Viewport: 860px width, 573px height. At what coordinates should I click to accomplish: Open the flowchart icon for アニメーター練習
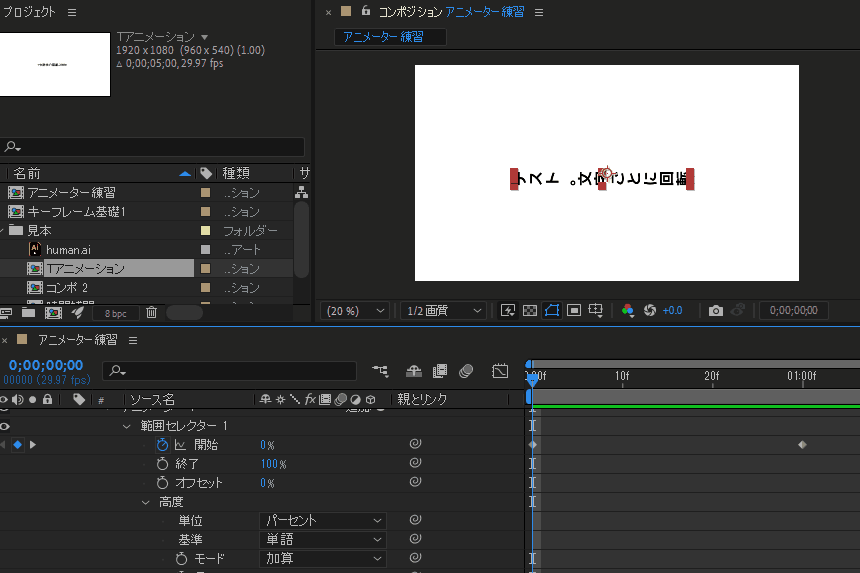tap(301, 192)
